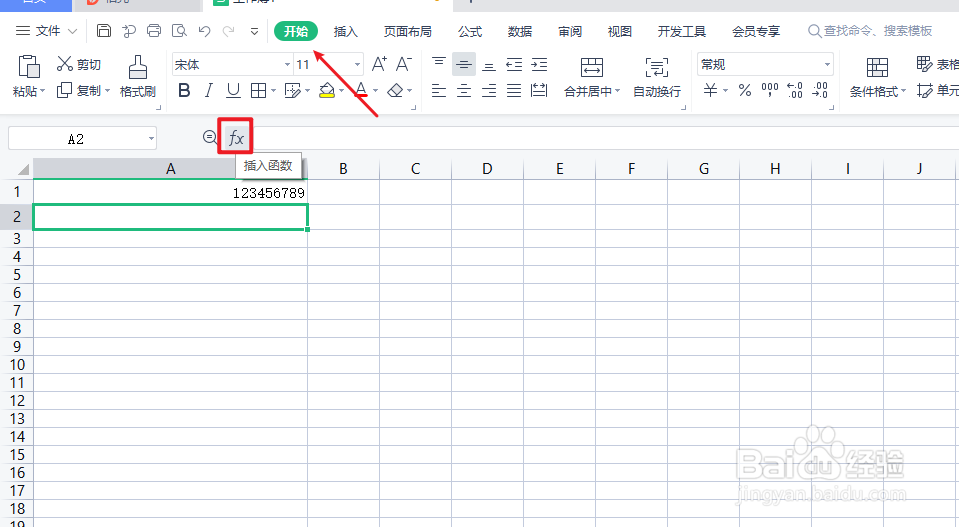Apply percent style format
The image size is (959, 527).
tap(744, 90)
